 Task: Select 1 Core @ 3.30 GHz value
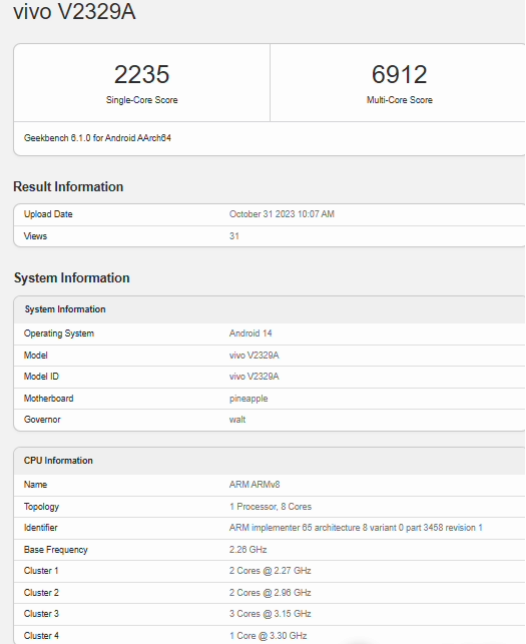268,636
